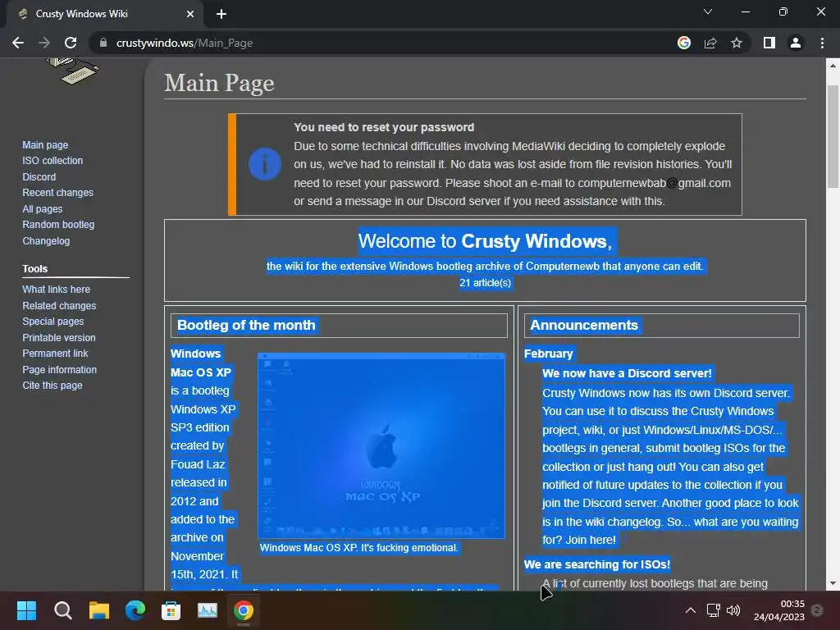
Task: Open the Windows Start menu
Action: [x=26, y=610]
